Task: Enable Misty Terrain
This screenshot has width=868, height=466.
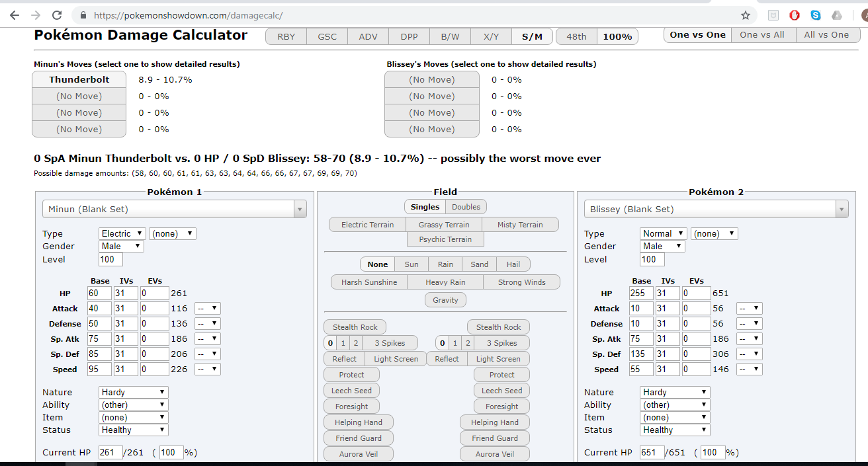Action: 521,225
